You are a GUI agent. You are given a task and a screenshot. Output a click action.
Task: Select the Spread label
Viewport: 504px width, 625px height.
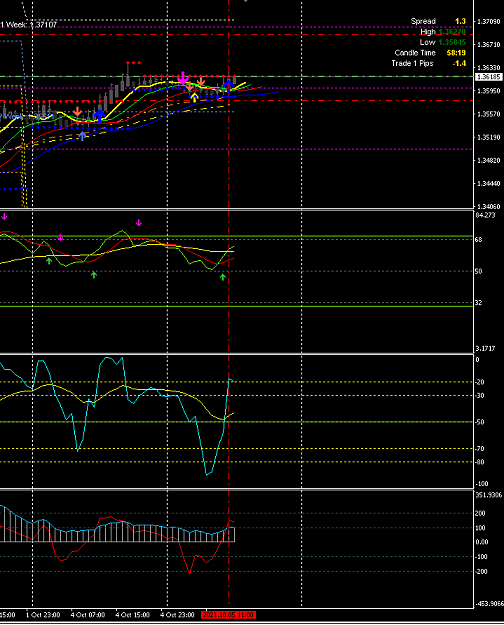tap(423, 21)
